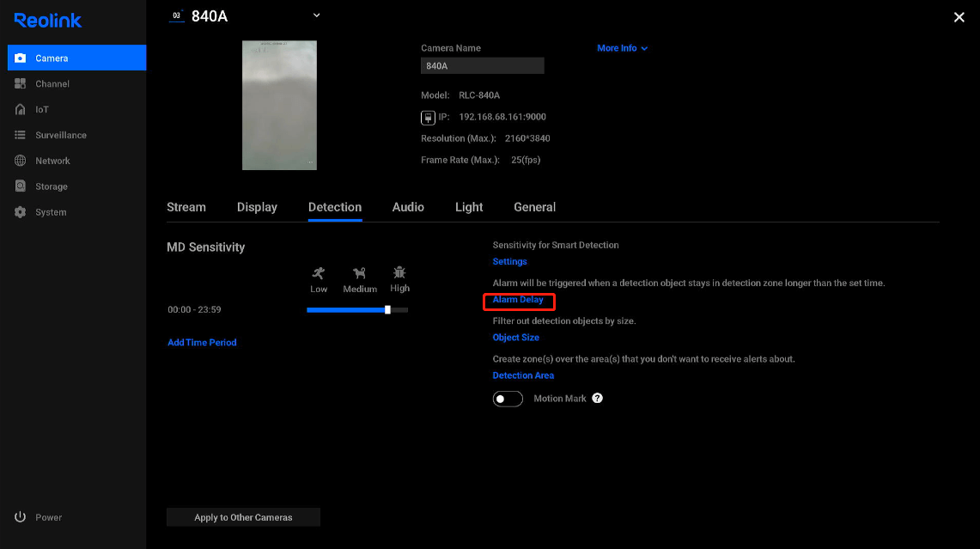Click the Medium sensitivity label
The width and height of the screenshot is (980, 549).
[360, 289]
